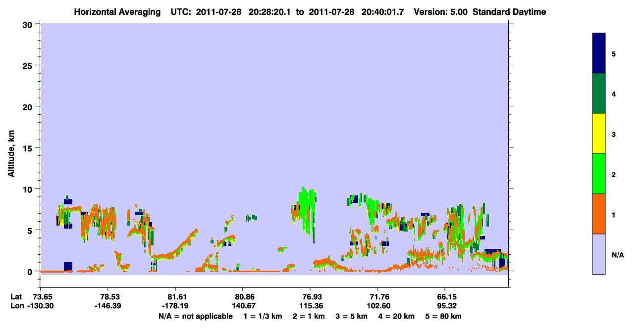Click the orange colorbar segment labeled 1
Viewport: 644px width, 330px height.
coord(599,214)
